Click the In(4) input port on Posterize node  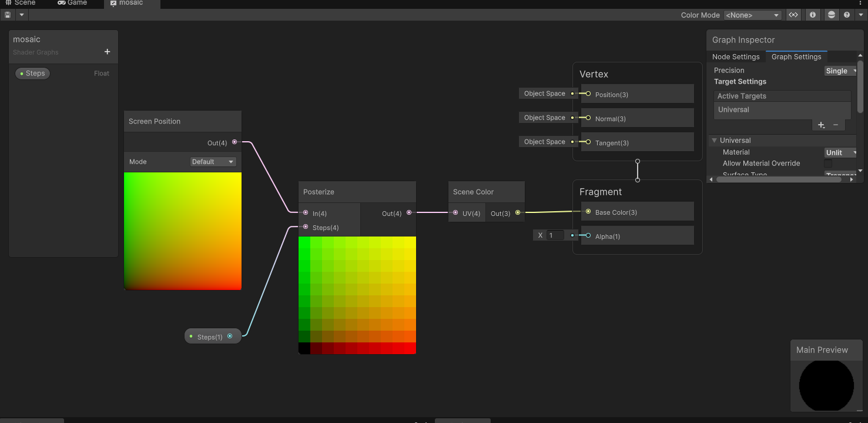[x=305, y=213]
